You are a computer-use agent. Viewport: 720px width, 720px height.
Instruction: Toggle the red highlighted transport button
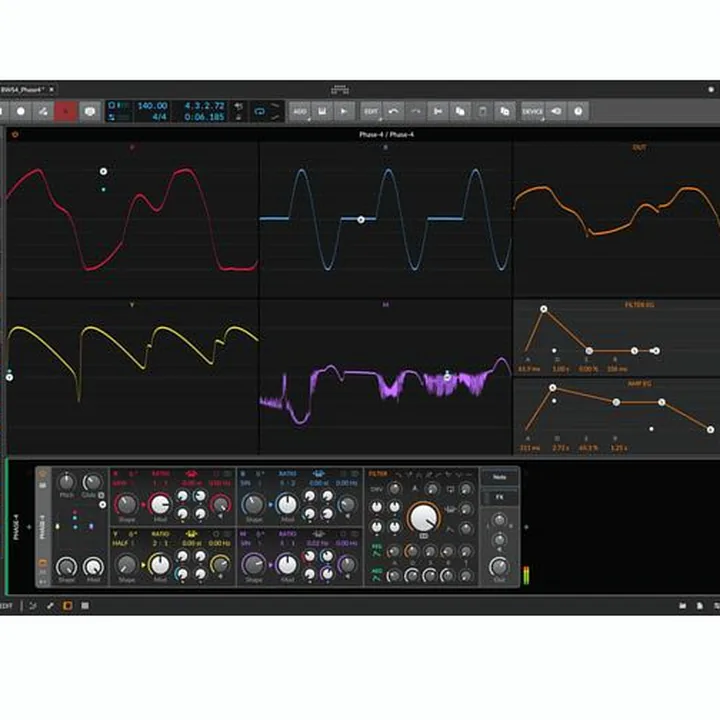pyautogui.click(x=66, y=111)
